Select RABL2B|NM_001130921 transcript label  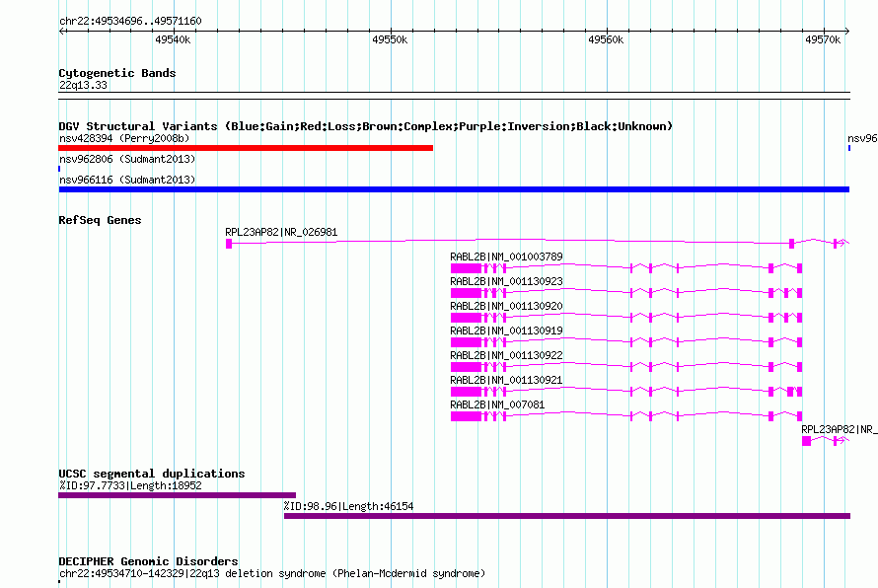click(506, 380)
